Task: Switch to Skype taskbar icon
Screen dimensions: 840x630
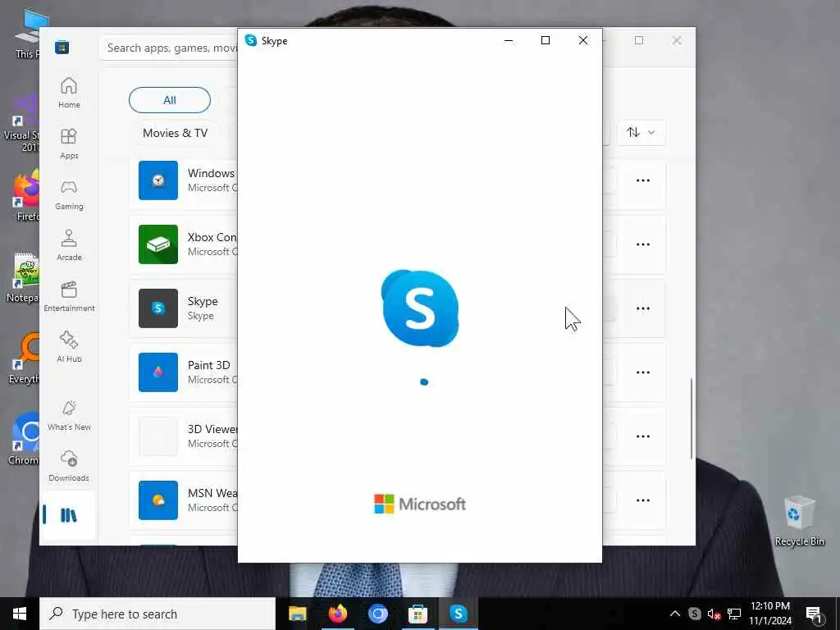Action: pos(458,614)
